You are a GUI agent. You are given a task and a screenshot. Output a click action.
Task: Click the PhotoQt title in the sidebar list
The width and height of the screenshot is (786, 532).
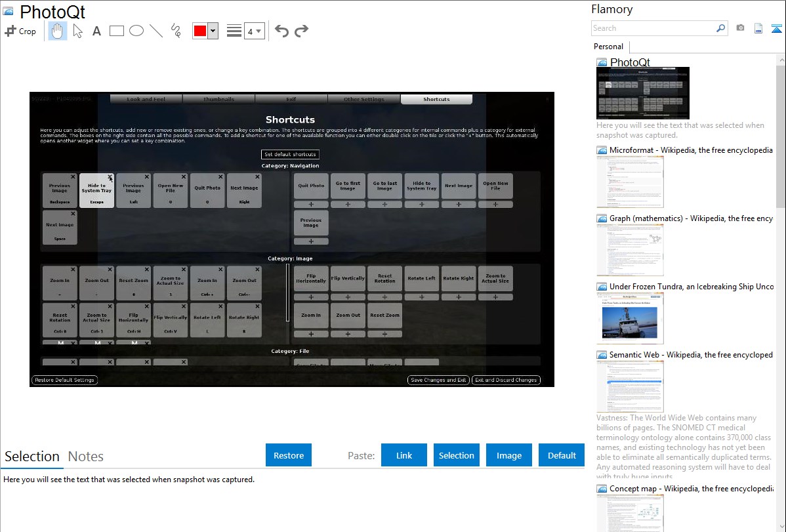[630, 62]
